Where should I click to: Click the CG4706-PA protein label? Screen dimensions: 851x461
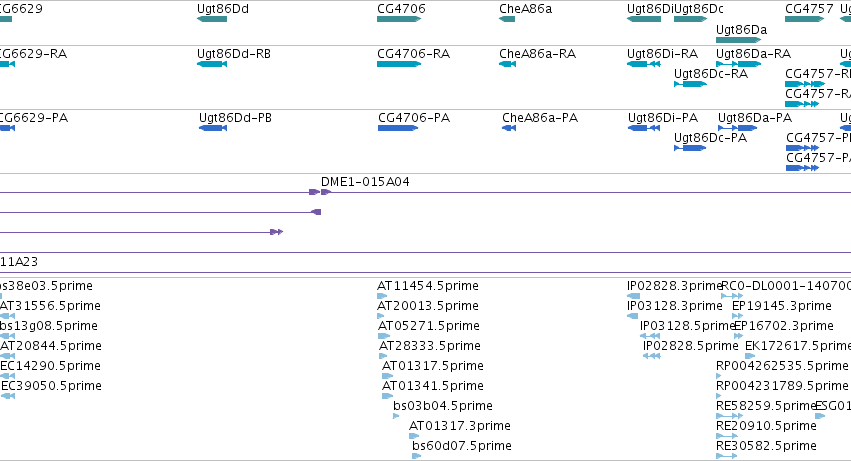(414, 118)
